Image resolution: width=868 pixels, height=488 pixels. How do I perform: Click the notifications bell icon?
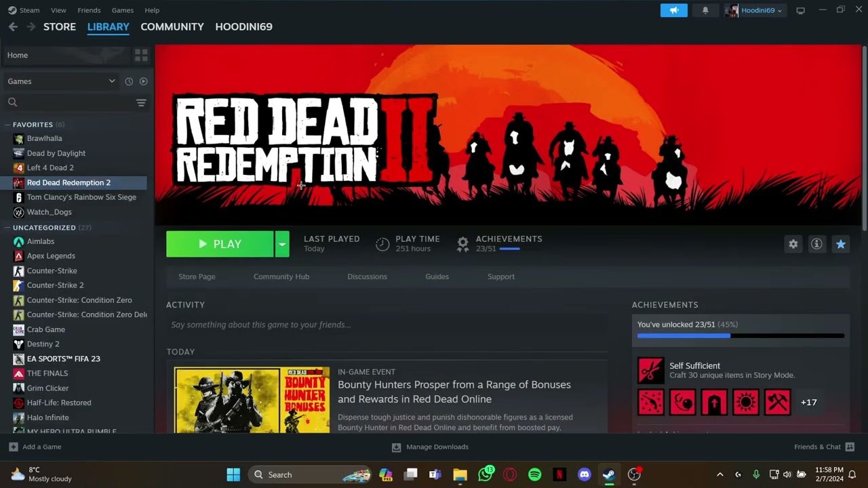pos(705,10)
